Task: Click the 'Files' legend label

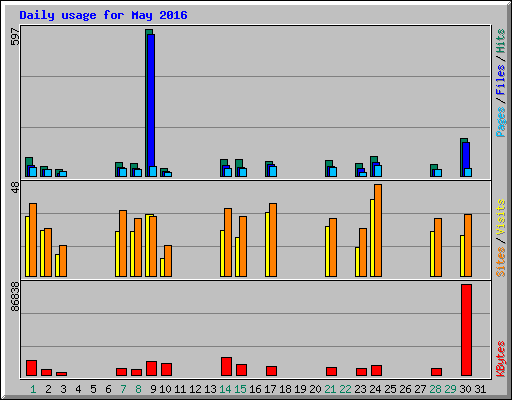Action: pos(501,79)
